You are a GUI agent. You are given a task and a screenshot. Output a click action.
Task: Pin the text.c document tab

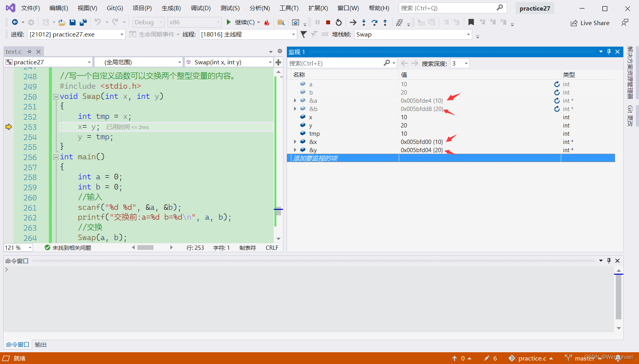pyautogui.click(x=29, y=52)
